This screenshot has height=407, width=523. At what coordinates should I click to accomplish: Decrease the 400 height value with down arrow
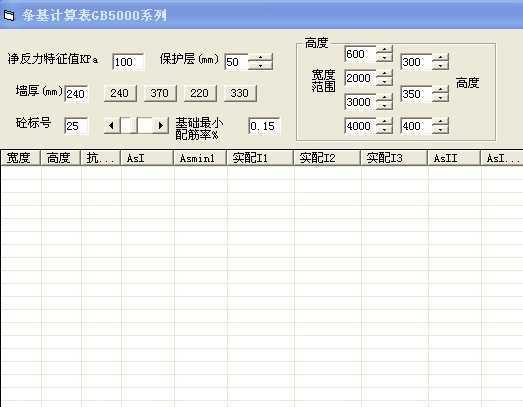pos(441,130)
